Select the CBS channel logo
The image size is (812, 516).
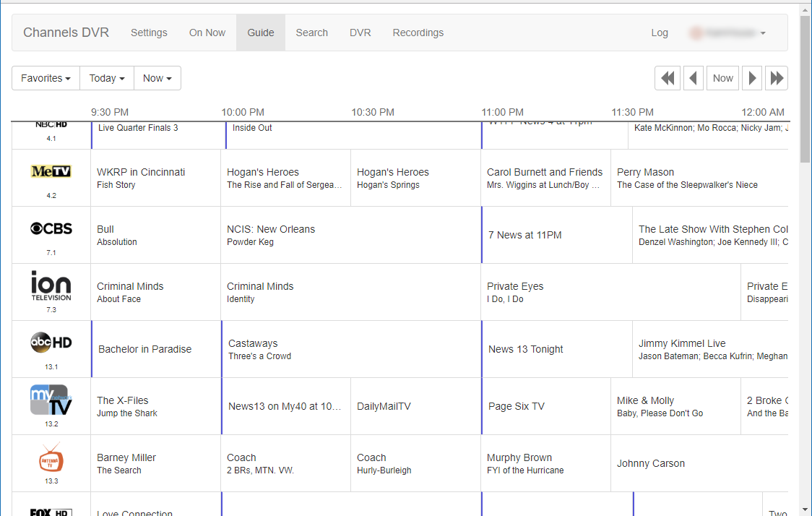point(51,229)
